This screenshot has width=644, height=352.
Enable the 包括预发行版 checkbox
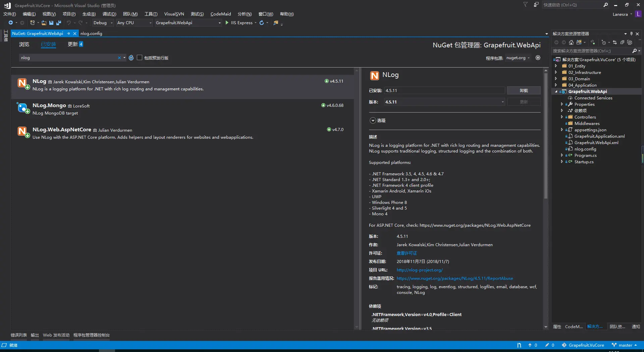(x=140, y=57)
